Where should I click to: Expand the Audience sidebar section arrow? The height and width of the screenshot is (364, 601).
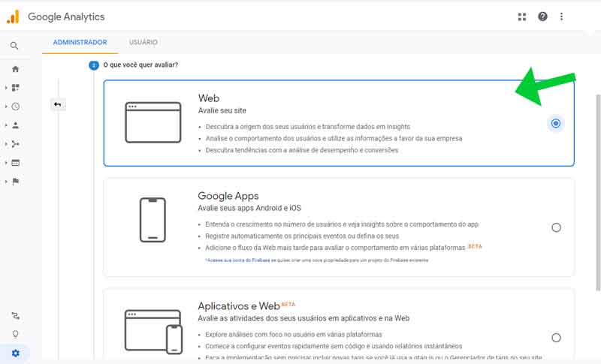click(x=6, y=125)
